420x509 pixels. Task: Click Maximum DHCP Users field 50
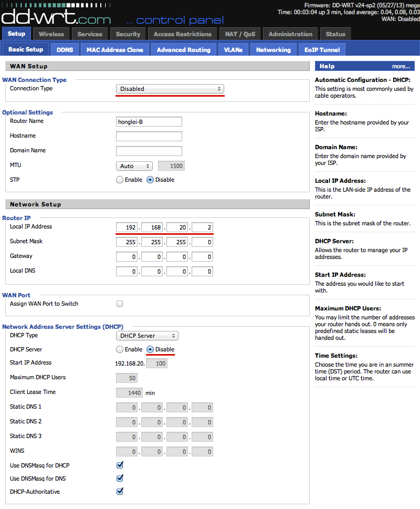127,378
